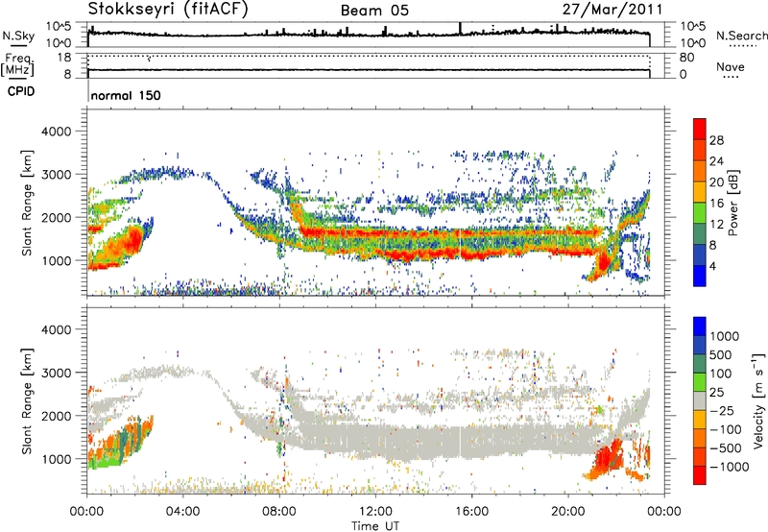Click the -25 label on Velocity colorbar
Image resolution: width=768 pixels, height=532 pixels.
[x=724, y=410]
